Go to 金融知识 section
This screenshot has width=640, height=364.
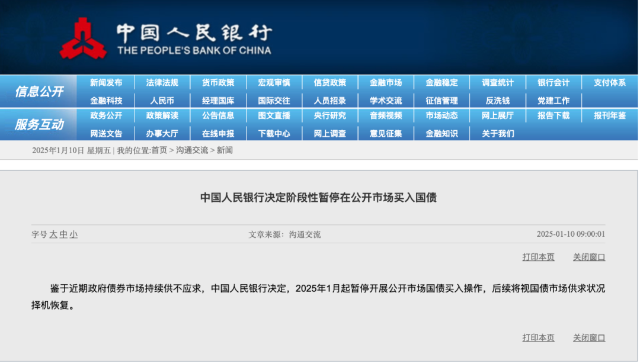coord(441,134)
